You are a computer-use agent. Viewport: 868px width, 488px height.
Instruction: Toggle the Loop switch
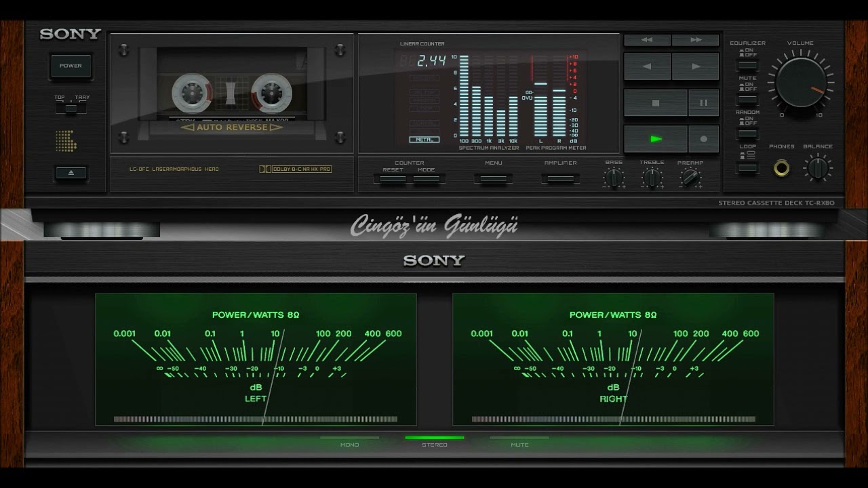747,167
